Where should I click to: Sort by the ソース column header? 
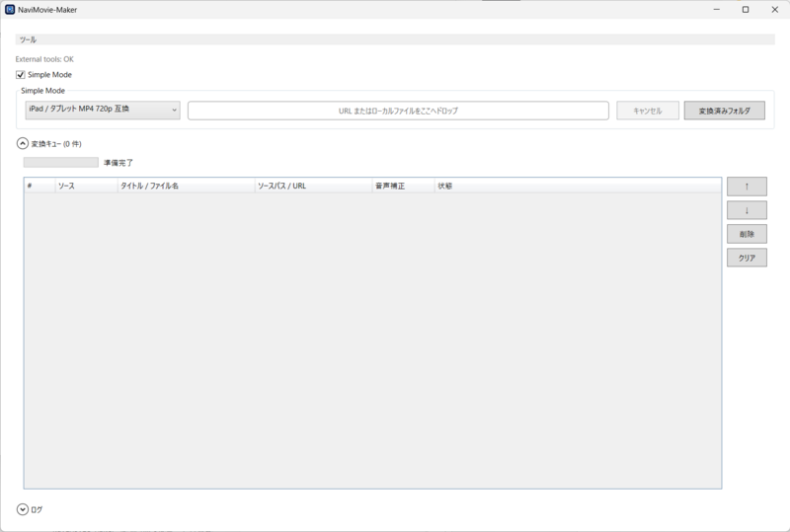click(x=86, y=186)
